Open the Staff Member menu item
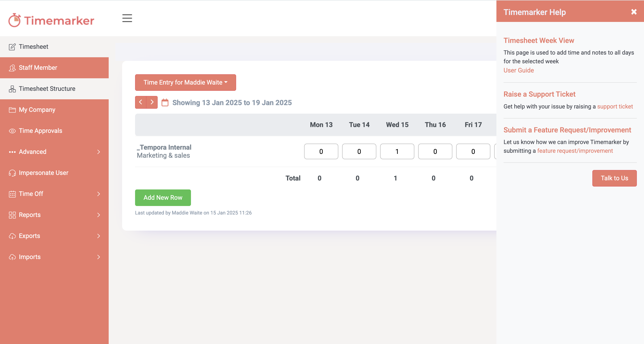 [54, 68]
